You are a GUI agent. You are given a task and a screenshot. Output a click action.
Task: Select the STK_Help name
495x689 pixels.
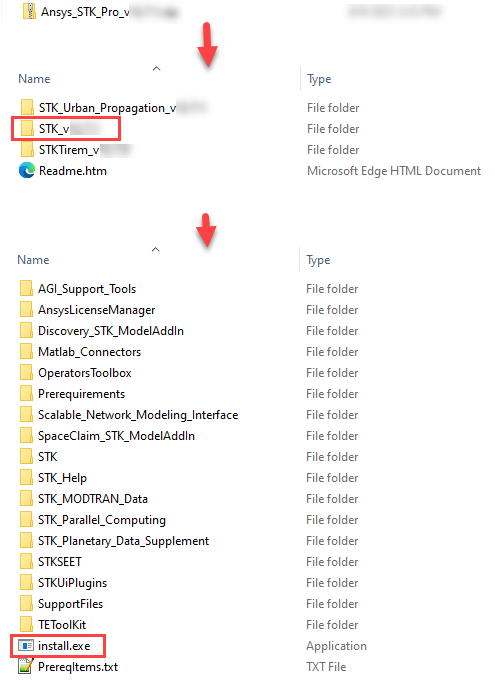pyautogui.click(x=62, y=478)
